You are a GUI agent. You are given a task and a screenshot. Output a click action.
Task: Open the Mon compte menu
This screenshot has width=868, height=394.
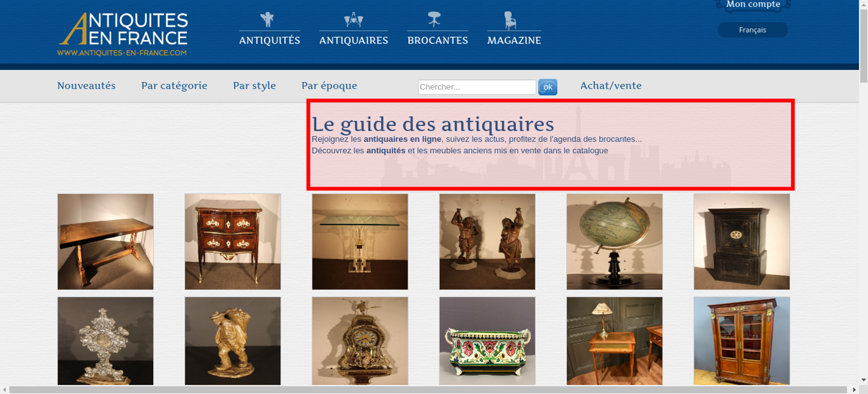tap(753, 5)
